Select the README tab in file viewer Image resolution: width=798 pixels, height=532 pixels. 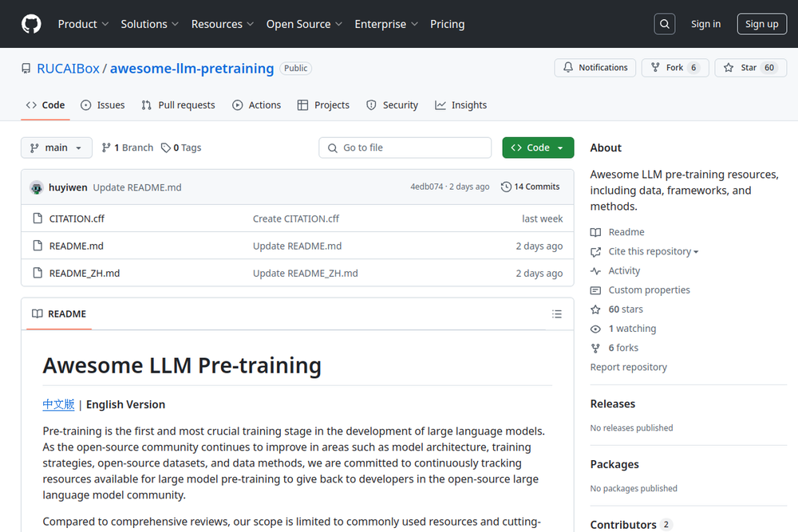point(59,313)
